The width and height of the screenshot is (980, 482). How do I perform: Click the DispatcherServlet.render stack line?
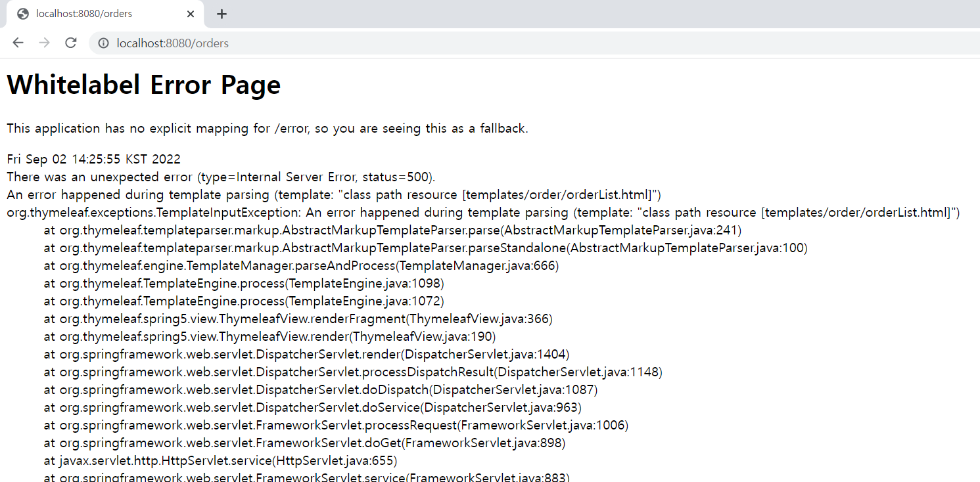pyautogui.click(x=306, y=355)
